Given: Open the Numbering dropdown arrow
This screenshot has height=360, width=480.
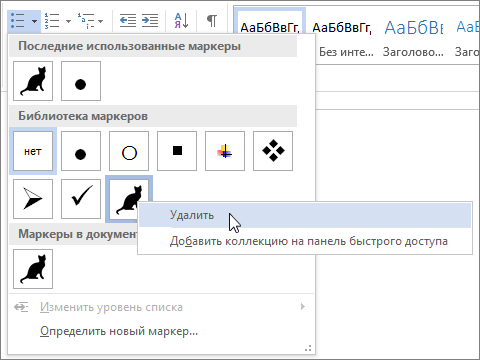Looking at the screenshot, I should tap(68, 21).
